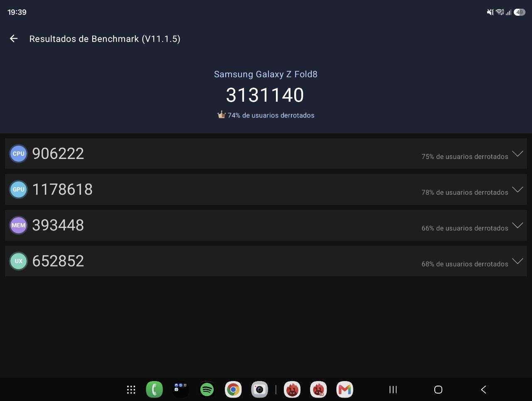This screenshot has height=401, width=532.
Task: Tap the 78% de usuarios derrotados text
Action: [465, 192]
